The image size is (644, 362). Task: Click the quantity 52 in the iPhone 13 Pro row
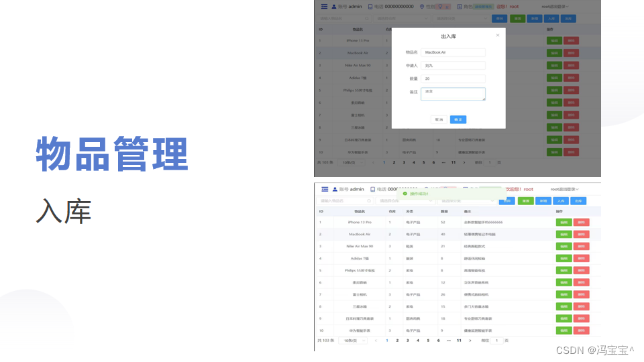point(443,222)
